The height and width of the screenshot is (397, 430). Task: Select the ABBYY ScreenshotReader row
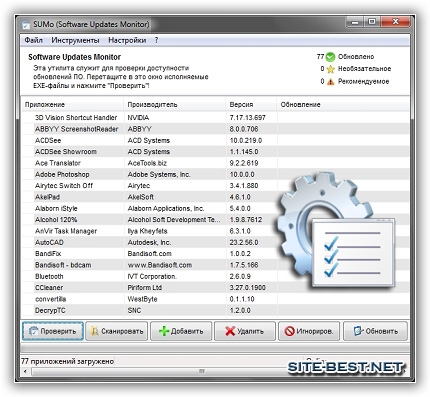pos(216,129)
